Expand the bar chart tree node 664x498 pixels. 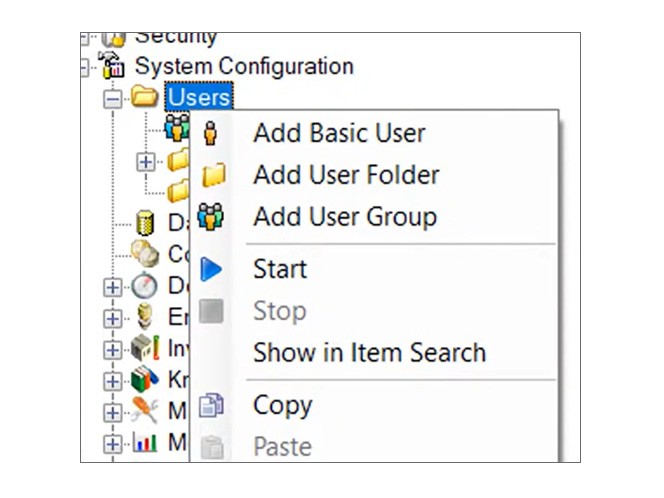coord(113,443)
